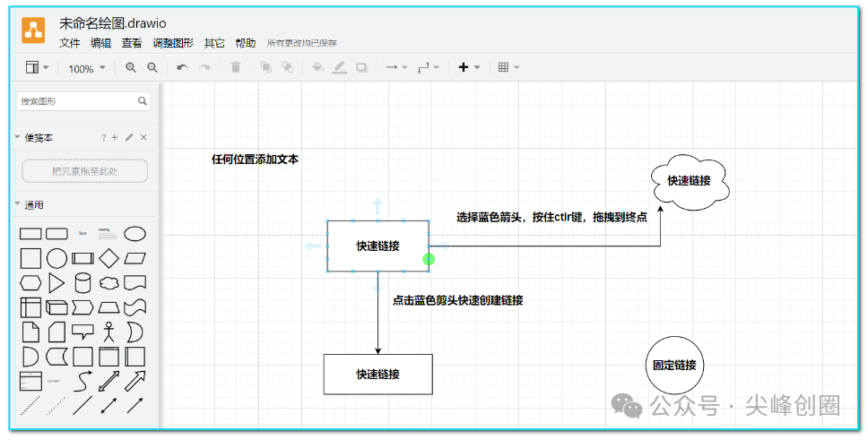Click the scratchpad help question mark
Viewport: 868px width, 440px height.
(103, 138)
